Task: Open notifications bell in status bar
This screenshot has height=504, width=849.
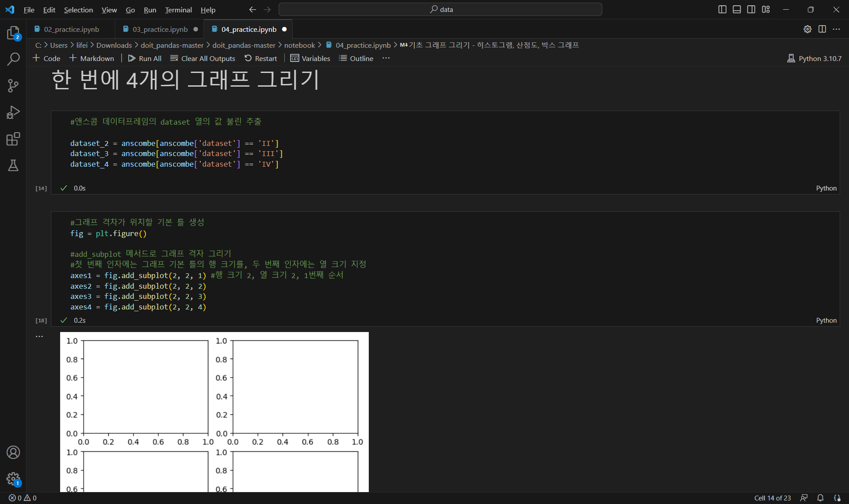Action: coord(820,498)
